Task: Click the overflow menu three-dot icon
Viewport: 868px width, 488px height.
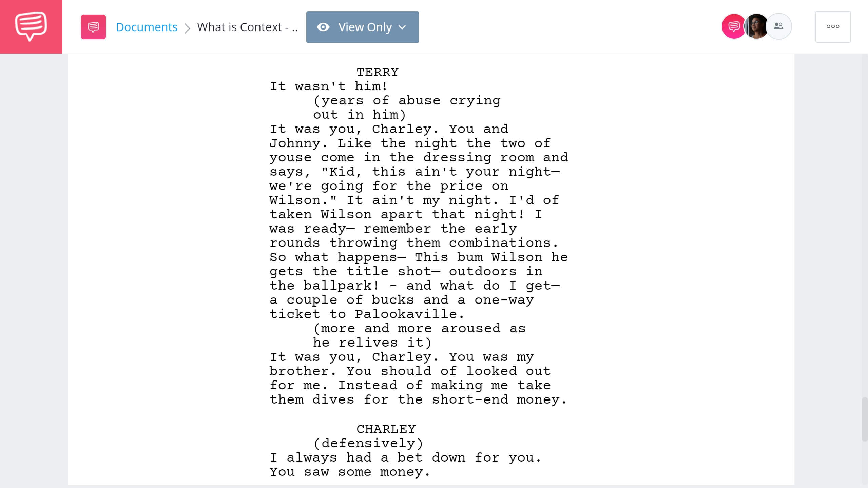Action: (x=833, y=26)
